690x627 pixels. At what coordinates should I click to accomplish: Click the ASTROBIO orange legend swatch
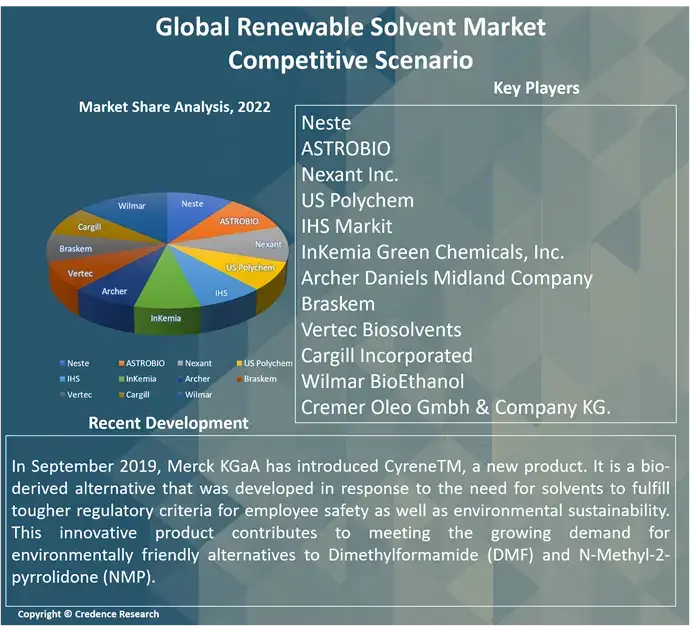tap(120, 364)
